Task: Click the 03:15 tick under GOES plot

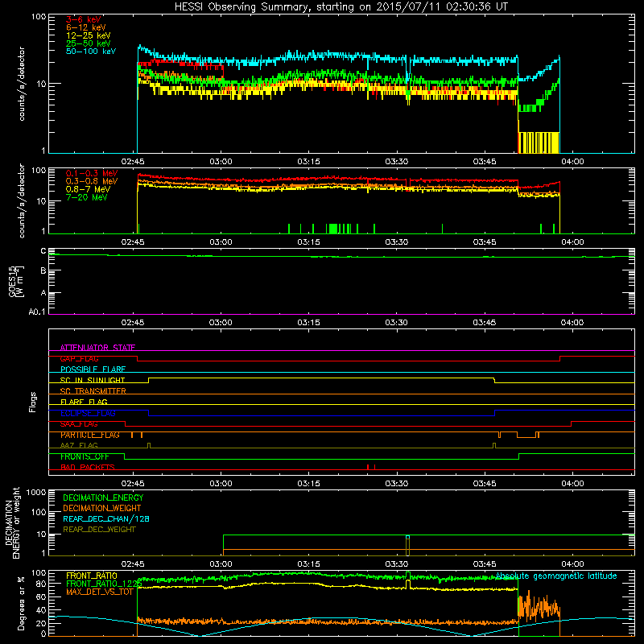Action: pyautogui.click(x=309, y=323)
